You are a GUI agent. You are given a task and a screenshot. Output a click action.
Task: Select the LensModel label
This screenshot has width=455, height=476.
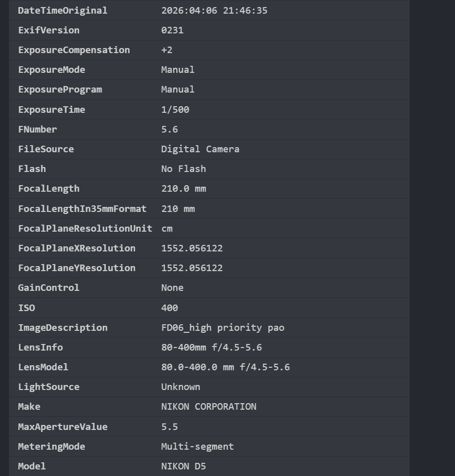tap(43, 367)
